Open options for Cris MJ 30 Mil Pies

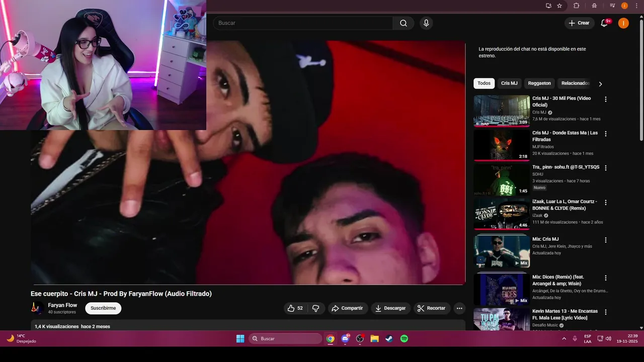(606, 100)
